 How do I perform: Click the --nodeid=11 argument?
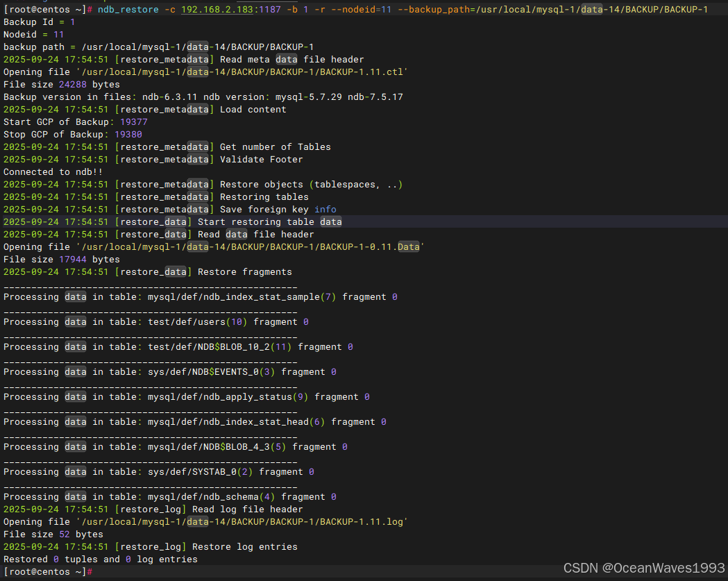(361, 9)
